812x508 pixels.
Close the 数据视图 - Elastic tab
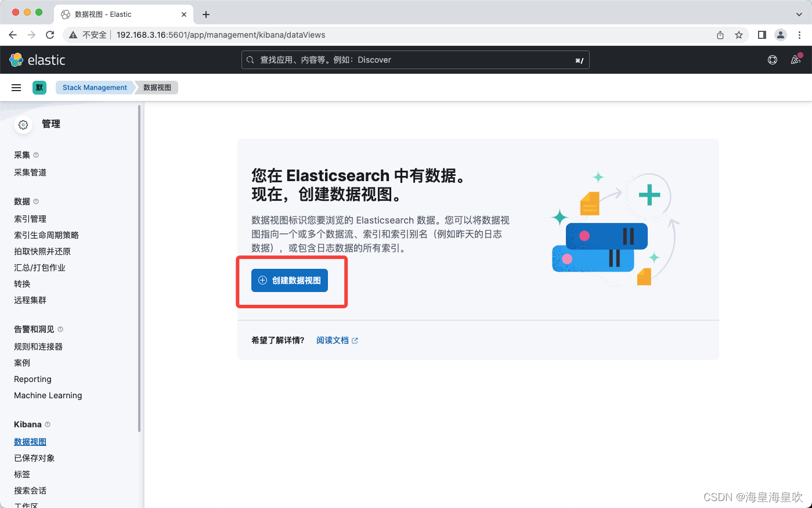tap(184, 15)
